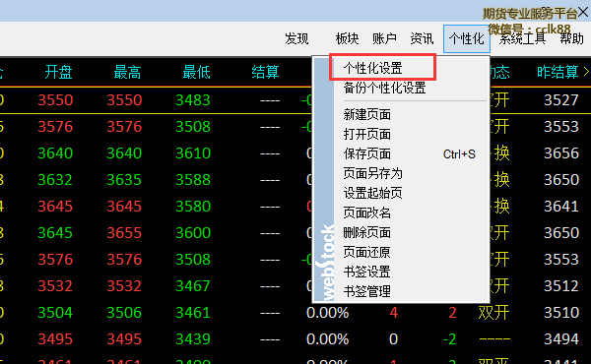This screenshot has width=591, height=364.
Task: Click the 3467 lowest price cell
Action: point(193,286)
